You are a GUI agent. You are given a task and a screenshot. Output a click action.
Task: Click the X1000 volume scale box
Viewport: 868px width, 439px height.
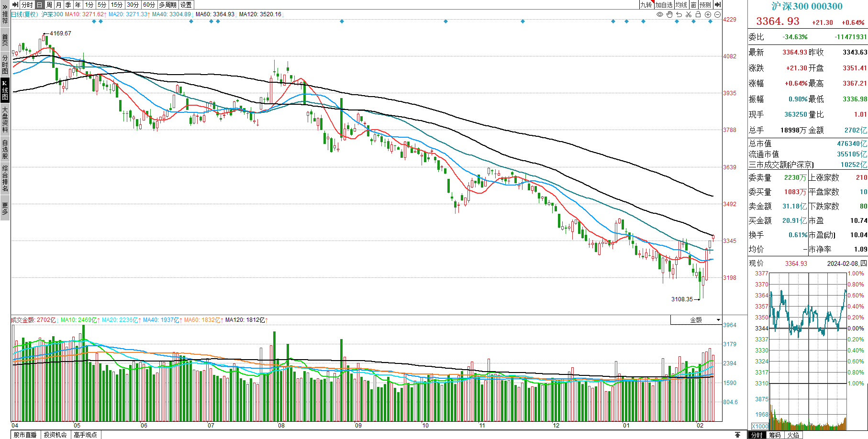[x=760, y=426]
